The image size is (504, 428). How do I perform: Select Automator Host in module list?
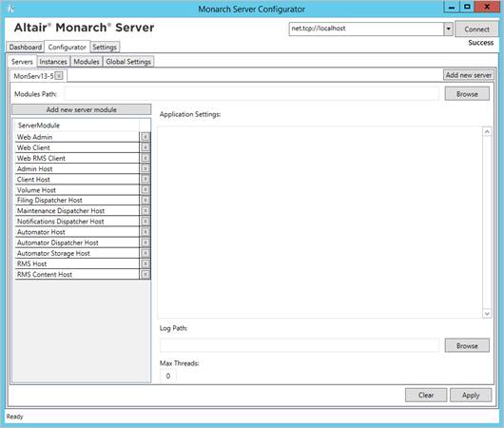pos(77,232)
